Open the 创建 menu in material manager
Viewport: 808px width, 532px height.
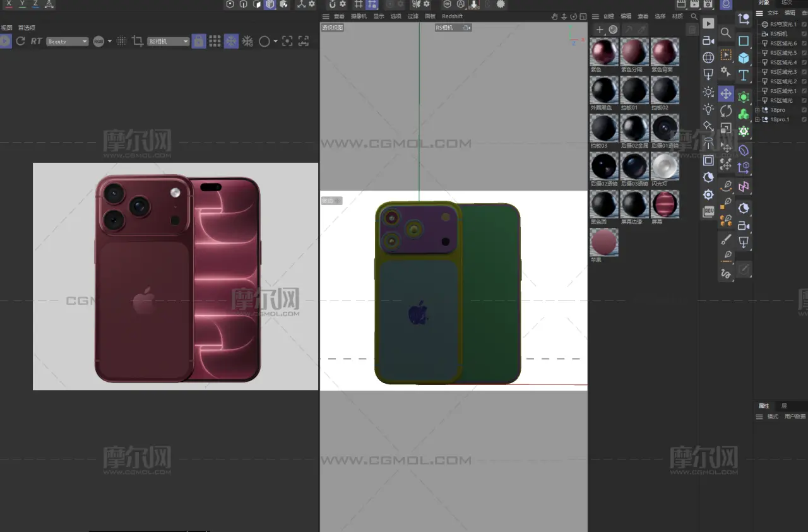point(609,16)
